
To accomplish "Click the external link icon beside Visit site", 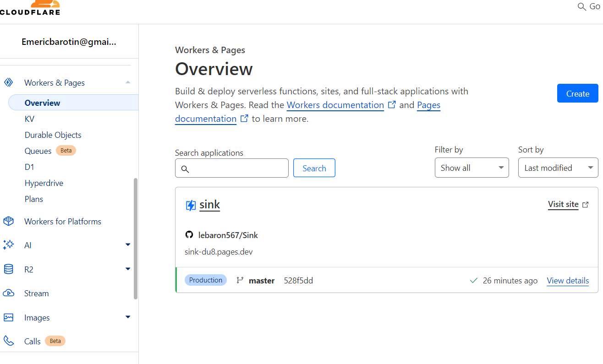I will pyautogui.click(x=585, y=205).
